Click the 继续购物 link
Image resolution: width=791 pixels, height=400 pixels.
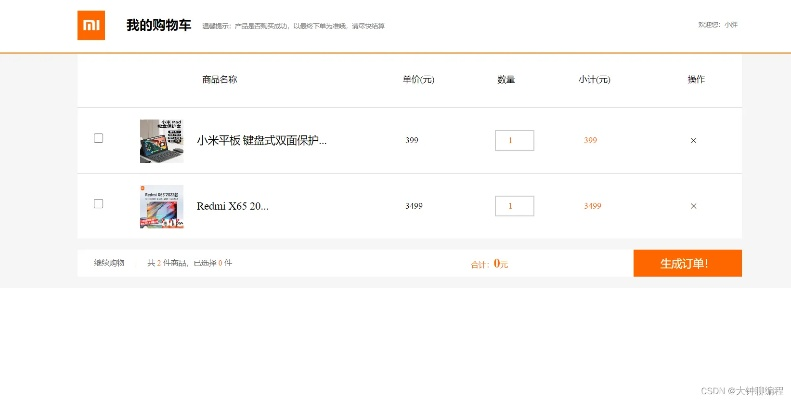pyautogui.click(x=109, y=263)
